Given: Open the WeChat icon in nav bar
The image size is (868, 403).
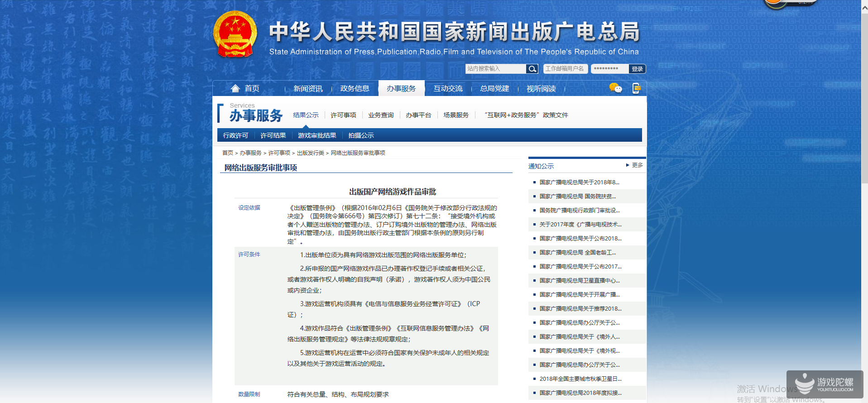Looking at the screenshot, I should tap(615, 88).
